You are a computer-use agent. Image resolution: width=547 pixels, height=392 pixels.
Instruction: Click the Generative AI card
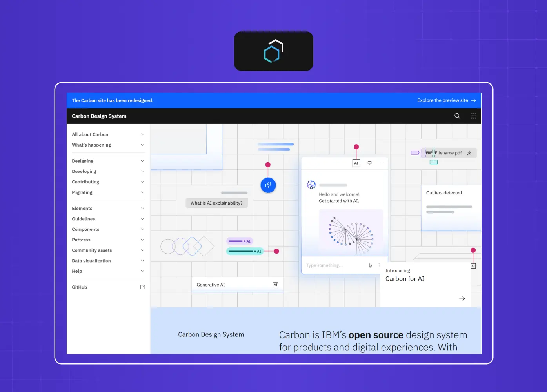(x=237, y=285)
